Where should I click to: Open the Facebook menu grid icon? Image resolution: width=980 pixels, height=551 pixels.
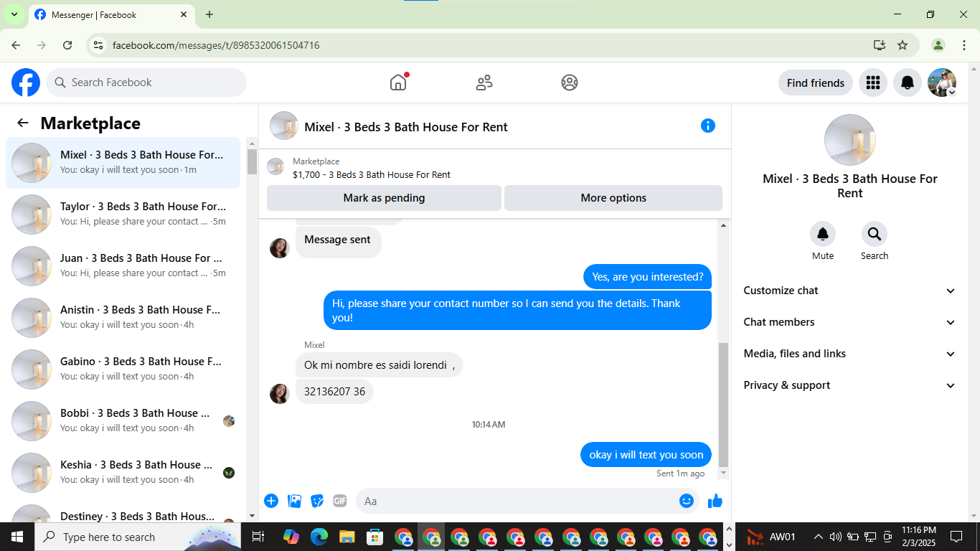point(873,83)
